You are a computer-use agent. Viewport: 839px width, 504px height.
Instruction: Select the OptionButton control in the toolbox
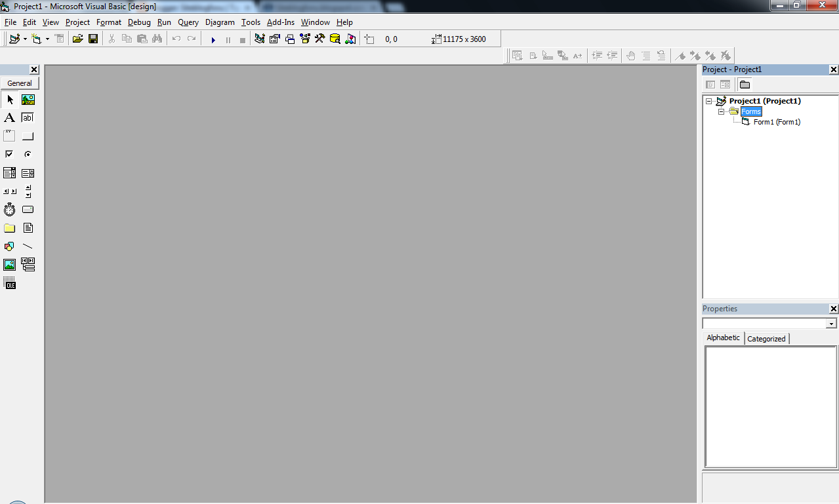coord(28,154)
